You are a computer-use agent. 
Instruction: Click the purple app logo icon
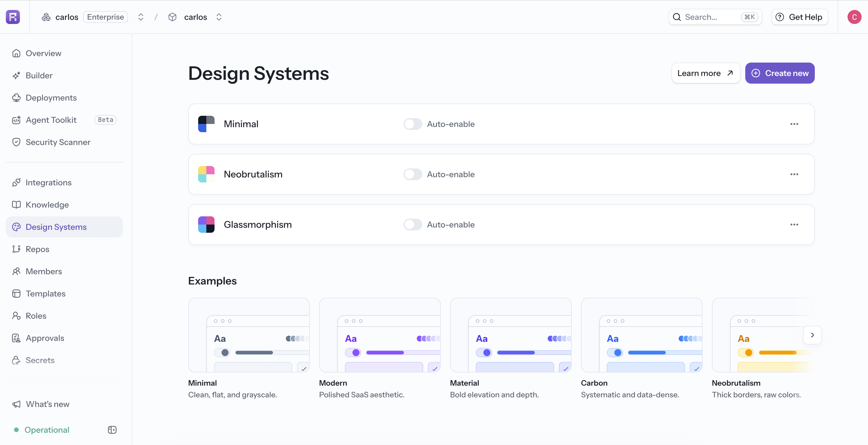(13, 17)
